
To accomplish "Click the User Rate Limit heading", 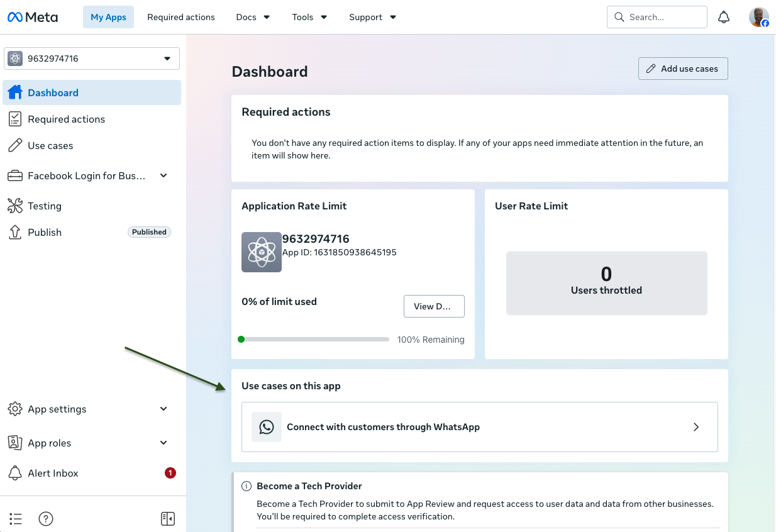I will 531,206.
